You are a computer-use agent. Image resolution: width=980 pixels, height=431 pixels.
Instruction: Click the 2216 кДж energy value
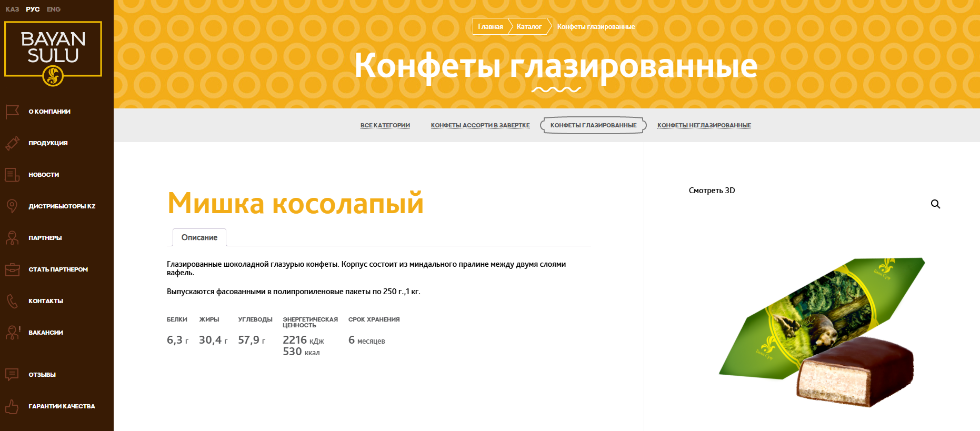tap(303, 340)
